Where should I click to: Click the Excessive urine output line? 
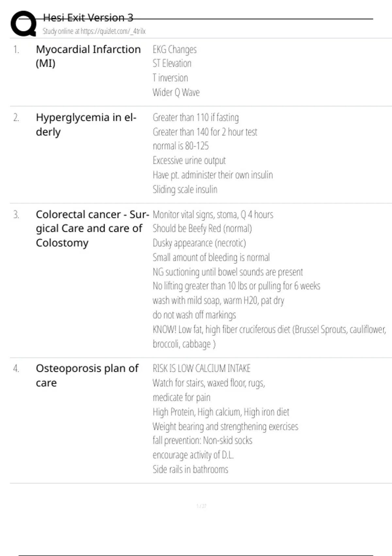[189, 161]
